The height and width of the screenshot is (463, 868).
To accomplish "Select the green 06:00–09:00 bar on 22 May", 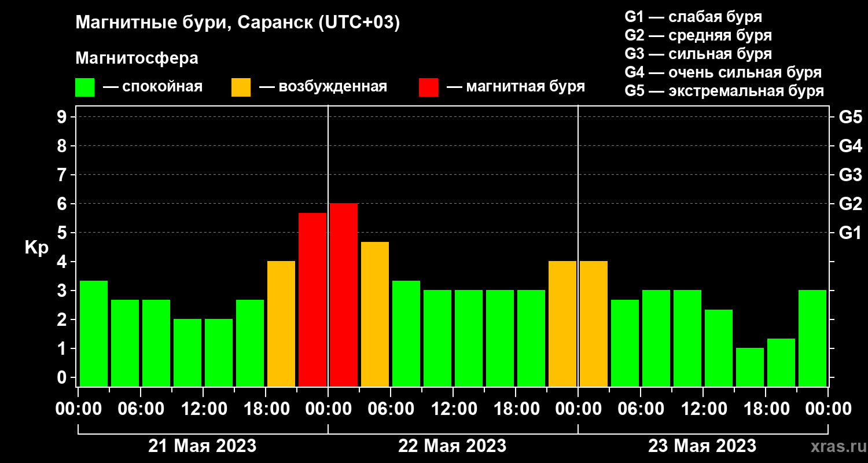I will coord(406,333).
